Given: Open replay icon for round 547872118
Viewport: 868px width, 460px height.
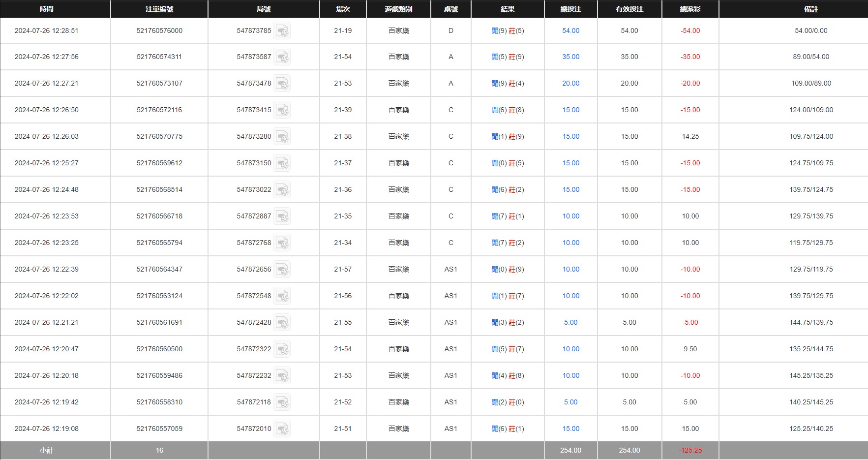Looking at the screenshot, I should [282, 402].
